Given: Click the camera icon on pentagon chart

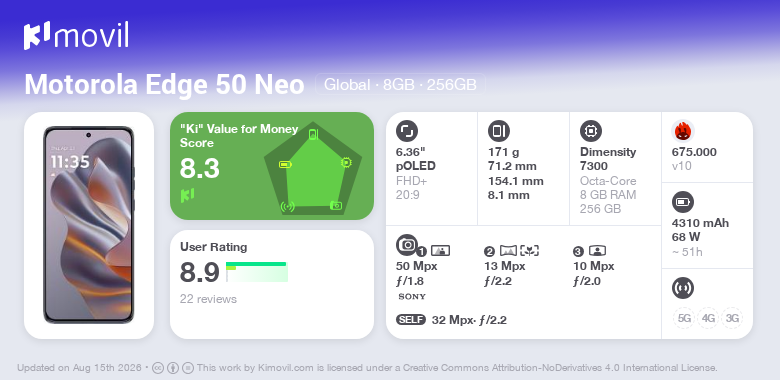Looking at the screenshot, I should (336, 205).
